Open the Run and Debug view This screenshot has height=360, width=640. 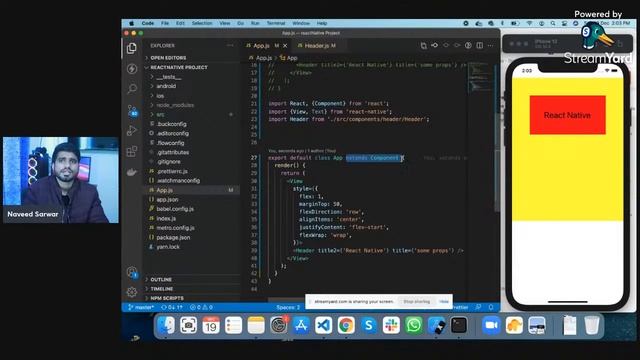(x=131, y=131)
